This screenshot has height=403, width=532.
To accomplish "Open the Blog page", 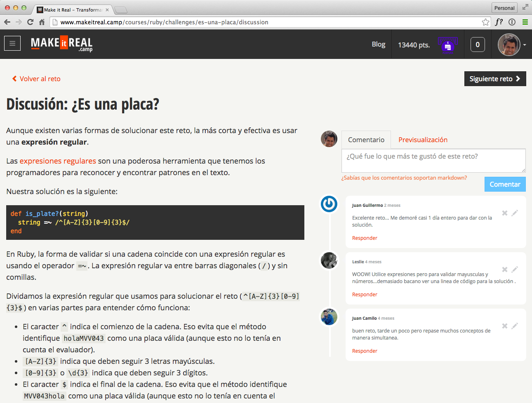I will tap(378, 44).
